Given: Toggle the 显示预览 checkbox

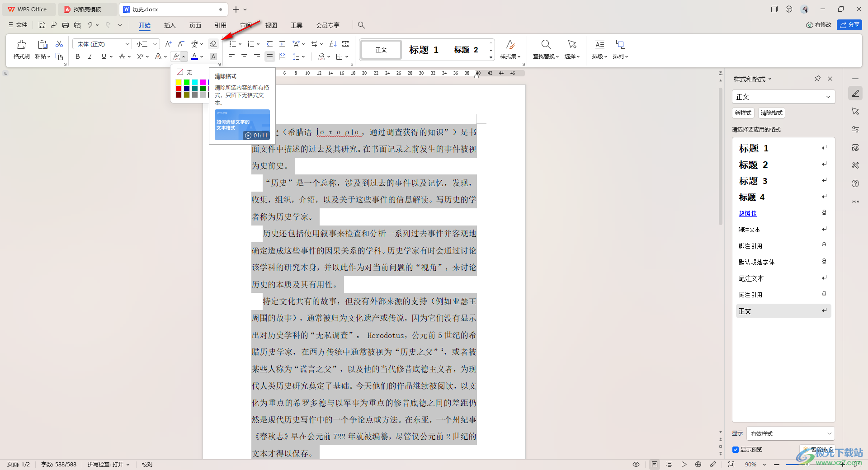Looking at the screenshot, I should (x=736, y=450).
